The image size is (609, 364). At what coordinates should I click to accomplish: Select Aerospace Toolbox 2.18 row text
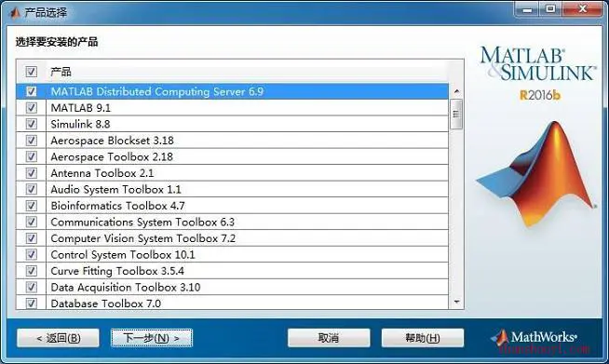click(x=112, y=156)
